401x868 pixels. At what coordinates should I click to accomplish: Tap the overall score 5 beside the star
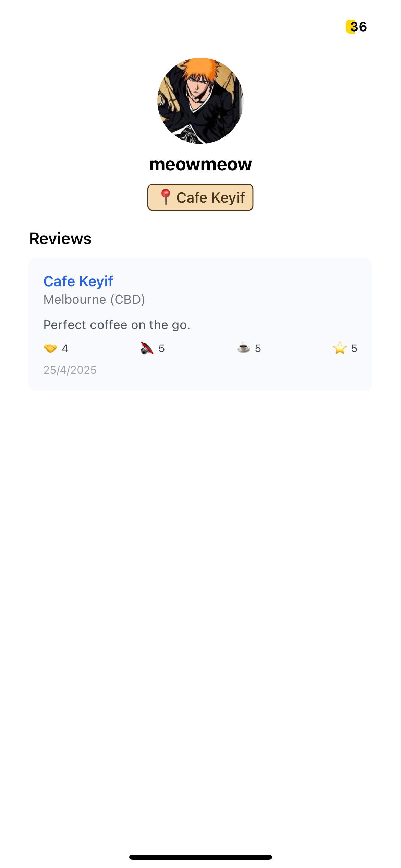pyautogui.click(x=354, y=348)
